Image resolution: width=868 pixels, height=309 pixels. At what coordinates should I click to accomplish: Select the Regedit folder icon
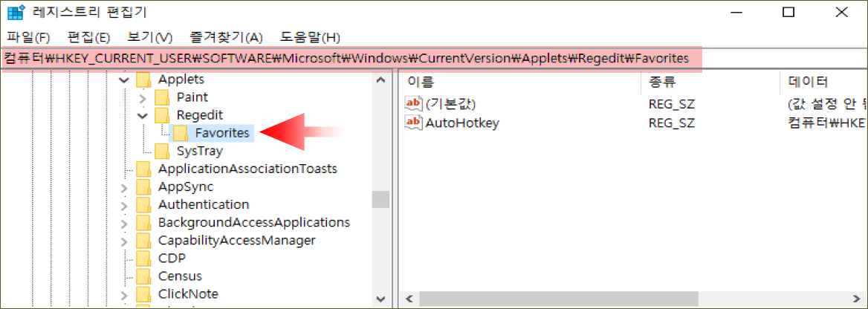pos(162,115)
